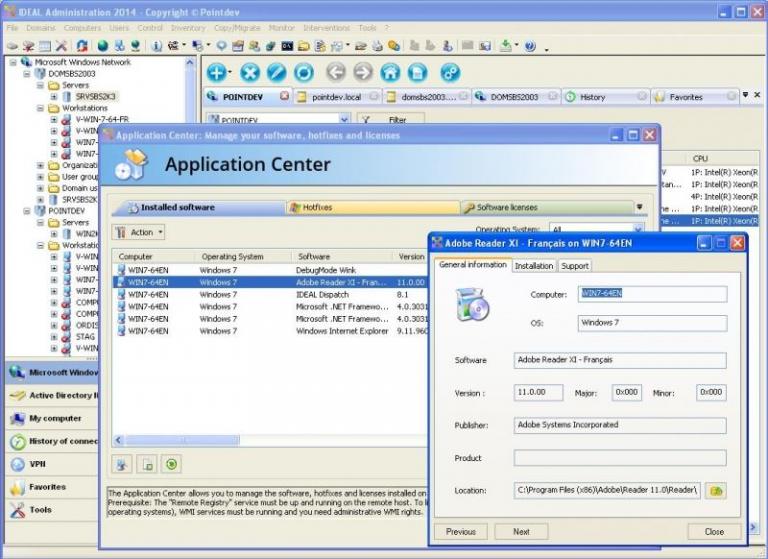The width and height of the screenshot is (768, 559).
Task: Collapse the Microsoft Windows Network root node
Action: tap(14, 62)
